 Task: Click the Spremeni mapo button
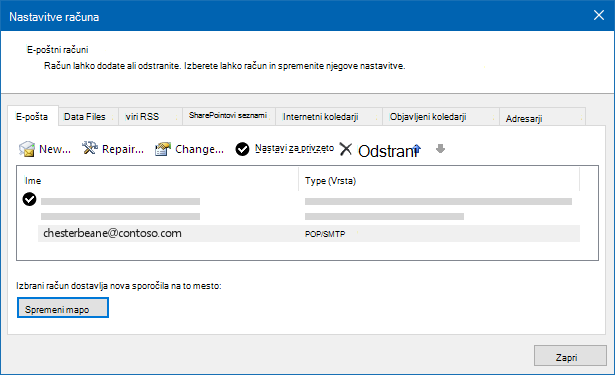63,308
